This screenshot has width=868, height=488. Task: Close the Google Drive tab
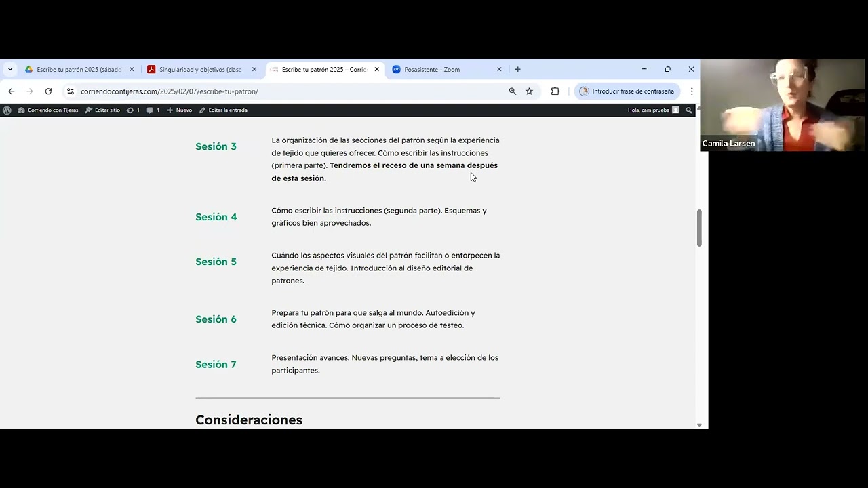point(132,69)
